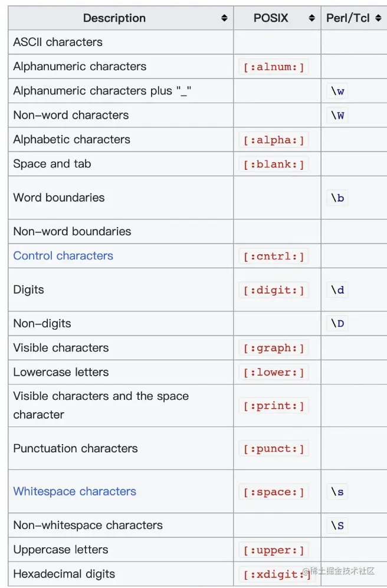Select the [:punct:] code snippet

coord(274,448)
